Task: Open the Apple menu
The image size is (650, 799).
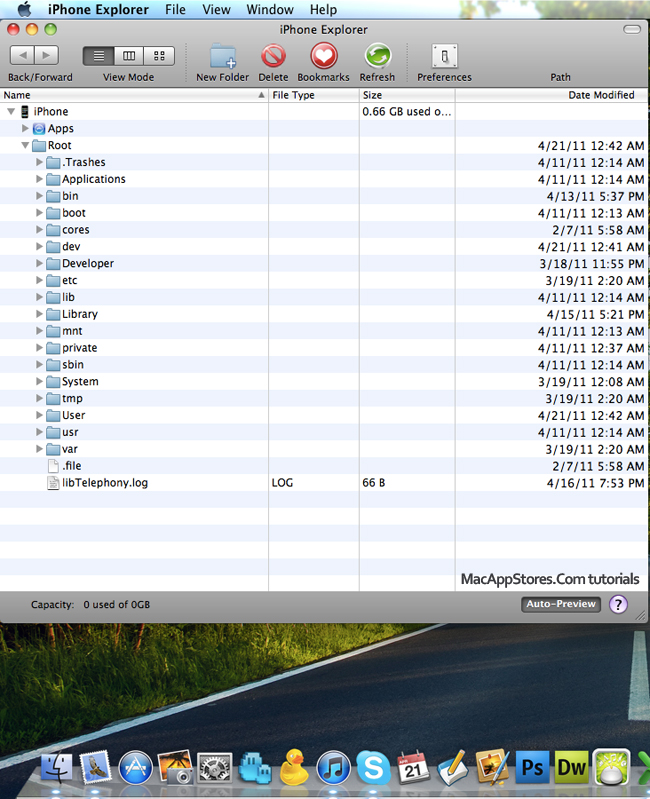Action: coord(23,9)
